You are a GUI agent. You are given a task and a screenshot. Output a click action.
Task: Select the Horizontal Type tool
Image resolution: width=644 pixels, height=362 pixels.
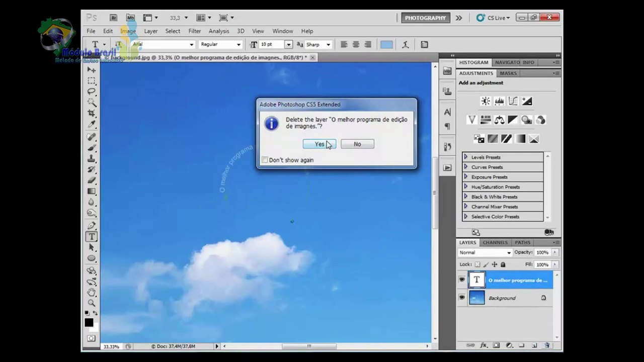(x=92, y=236)
